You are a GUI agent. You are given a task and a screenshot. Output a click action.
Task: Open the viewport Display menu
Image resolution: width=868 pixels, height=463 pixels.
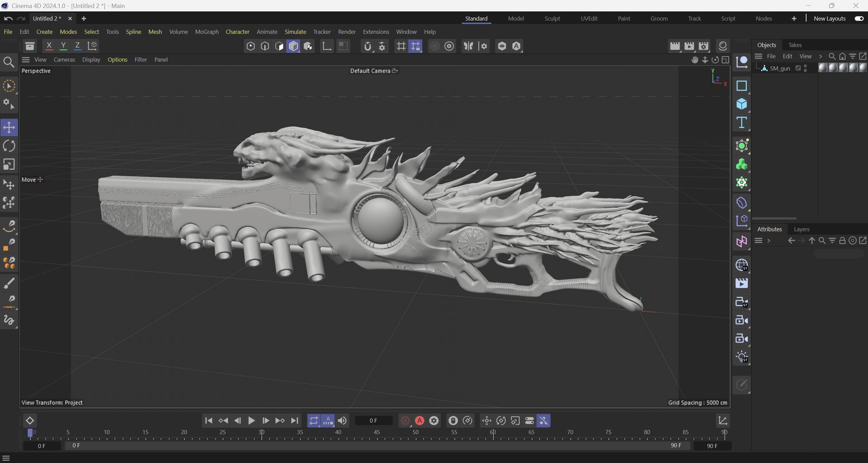pos(91,60)
